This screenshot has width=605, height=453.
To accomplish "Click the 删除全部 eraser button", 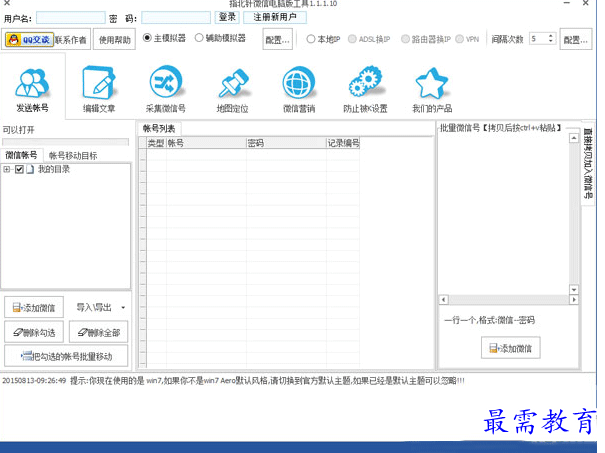I will pos(99,332).
